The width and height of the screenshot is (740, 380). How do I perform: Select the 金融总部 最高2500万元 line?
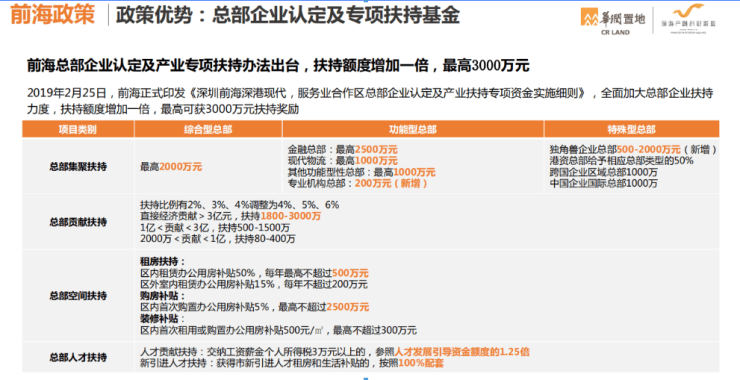[x=343, y=150]
